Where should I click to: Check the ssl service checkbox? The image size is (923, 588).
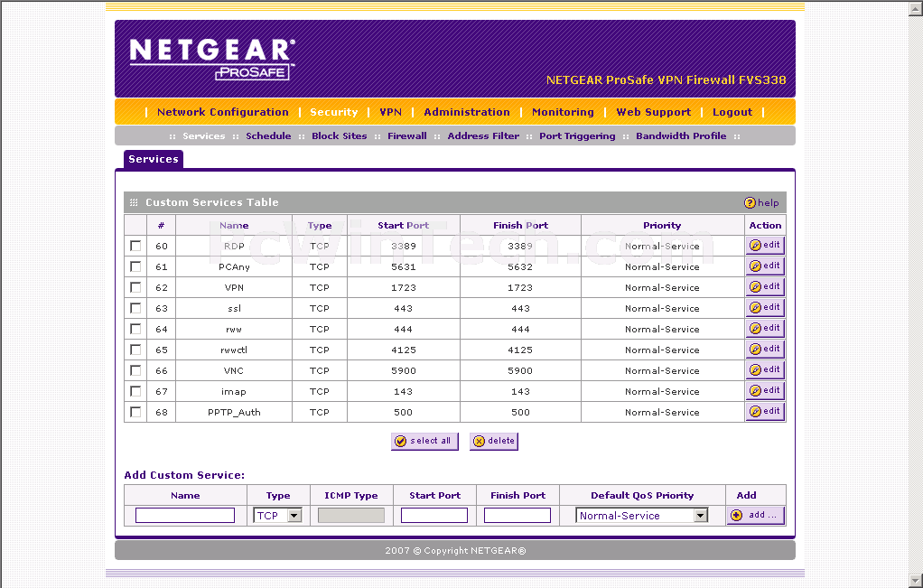pos(135,308)
